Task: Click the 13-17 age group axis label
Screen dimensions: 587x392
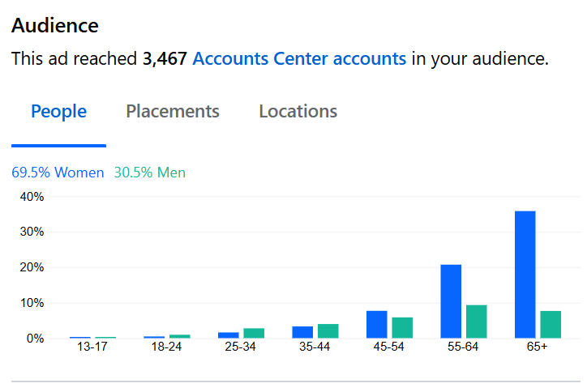Action: (x=92, y=347)
